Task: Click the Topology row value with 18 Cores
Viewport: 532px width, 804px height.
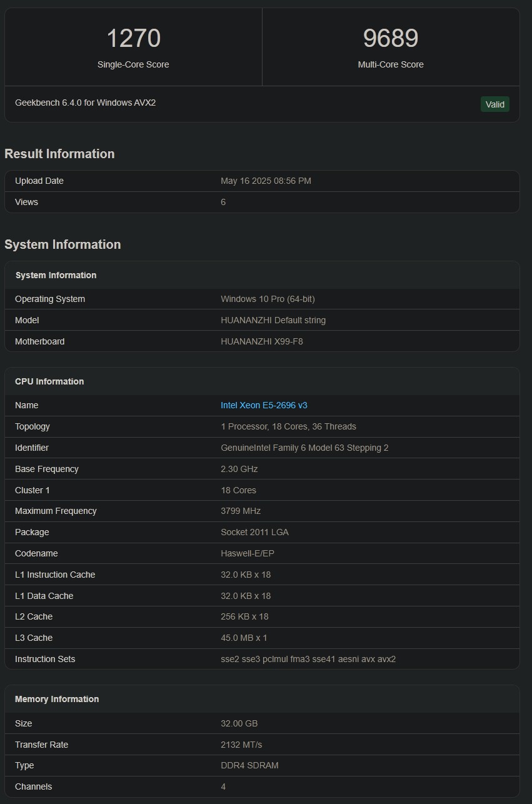Action: point(288,426)
